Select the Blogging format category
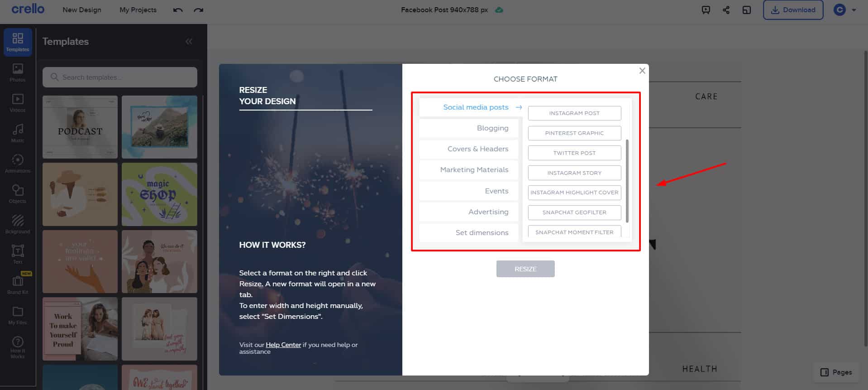868x390 pixels. click(492, 128)
